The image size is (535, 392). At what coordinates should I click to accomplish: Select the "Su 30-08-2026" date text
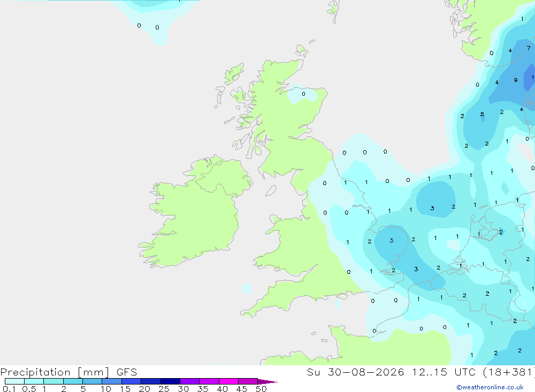pyautogui.click(x=355, y=372)
